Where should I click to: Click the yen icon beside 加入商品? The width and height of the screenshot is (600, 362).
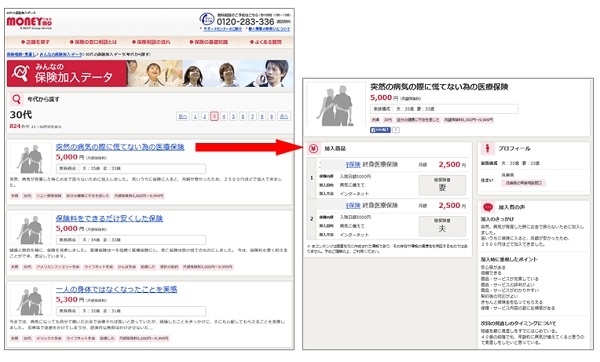[x=313, y=148]
